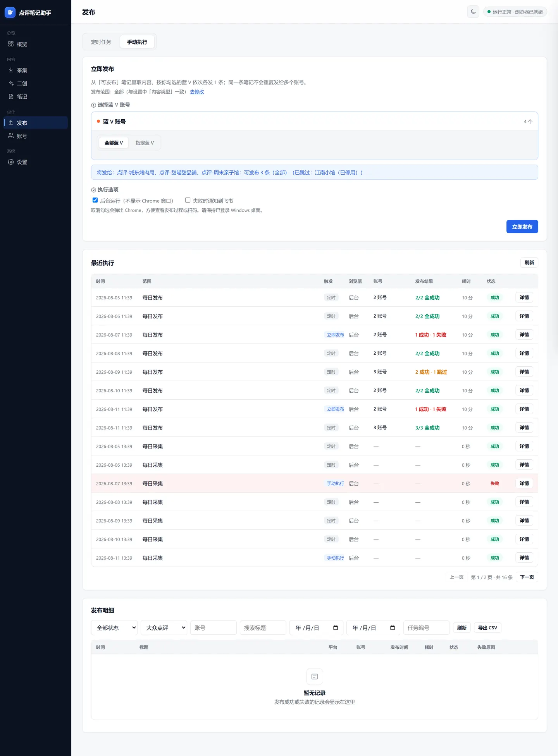The width and height of the screenshot is (558, 756).
Task: Click the 2 成功 · 1 跳过 result
Action: click(431, 372)
